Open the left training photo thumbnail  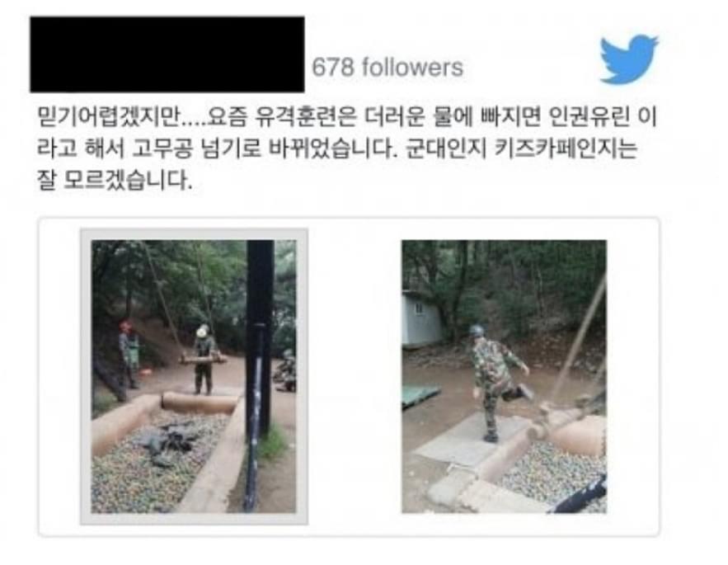(194, 376)
